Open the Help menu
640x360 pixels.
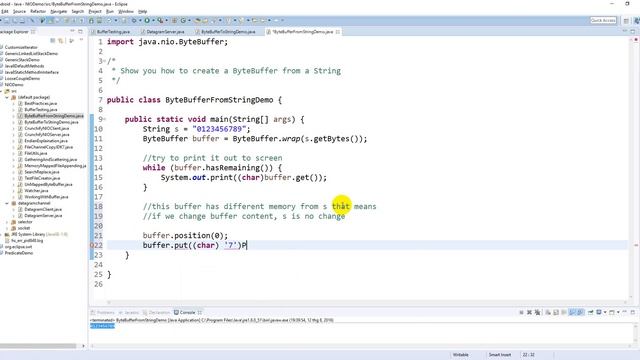(142, 11)
